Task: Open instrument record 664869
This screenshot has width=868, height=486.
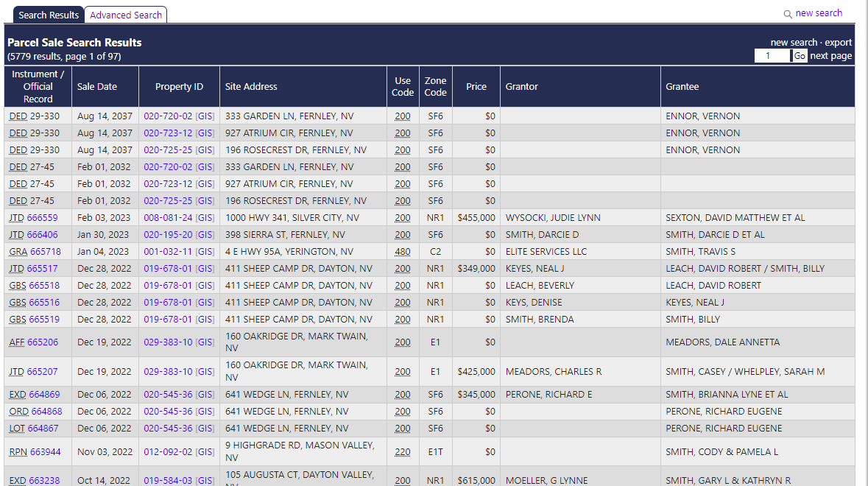Action: tap(44, 395)
